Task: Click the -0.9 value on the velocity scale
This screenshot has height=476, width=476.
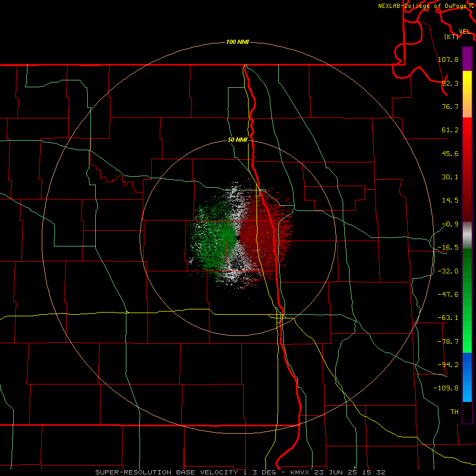Action: pos(450,224)
